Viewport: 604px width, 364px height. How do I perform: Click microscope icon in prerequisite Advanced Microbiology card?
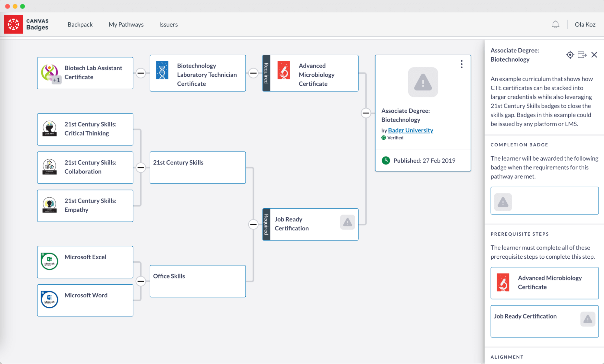point(503,283)
